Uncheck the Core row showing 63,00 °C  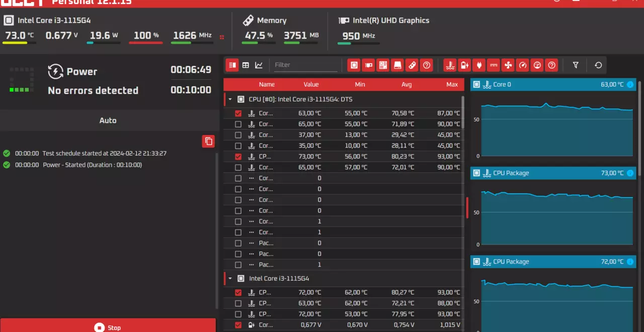pos(238,113)
